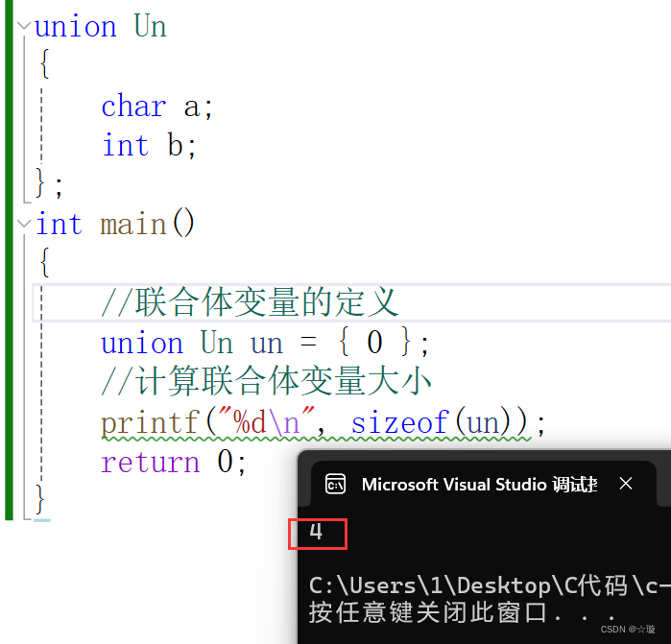This screenshot has width=671, height=644.
Task: Close the Visual Studio debug console tab
Action: [626, 484]
